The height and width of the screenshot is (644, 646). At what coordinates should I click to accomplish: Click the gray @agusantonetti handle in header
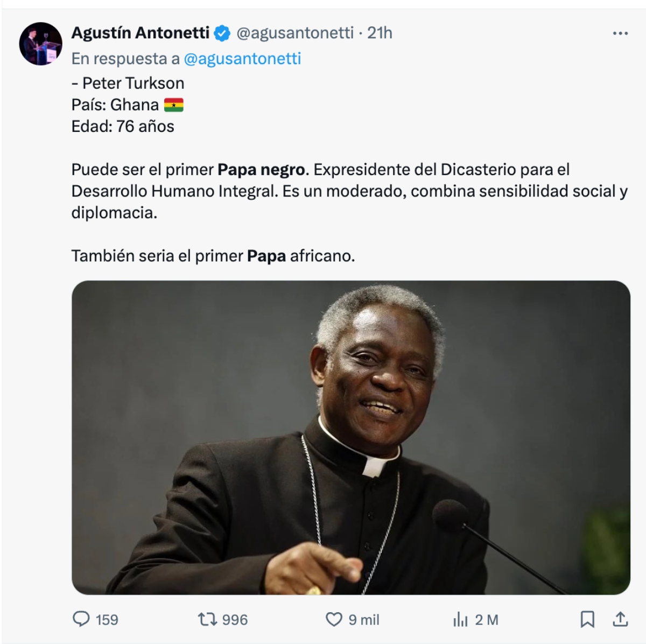point(295,33)
